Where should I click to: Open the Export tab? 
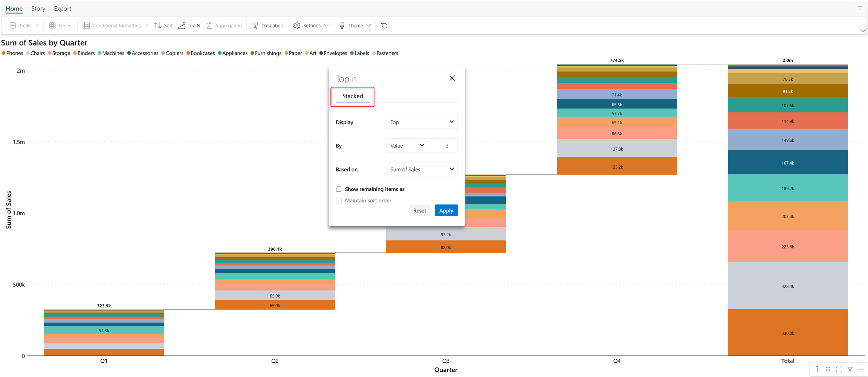[63, 8]
